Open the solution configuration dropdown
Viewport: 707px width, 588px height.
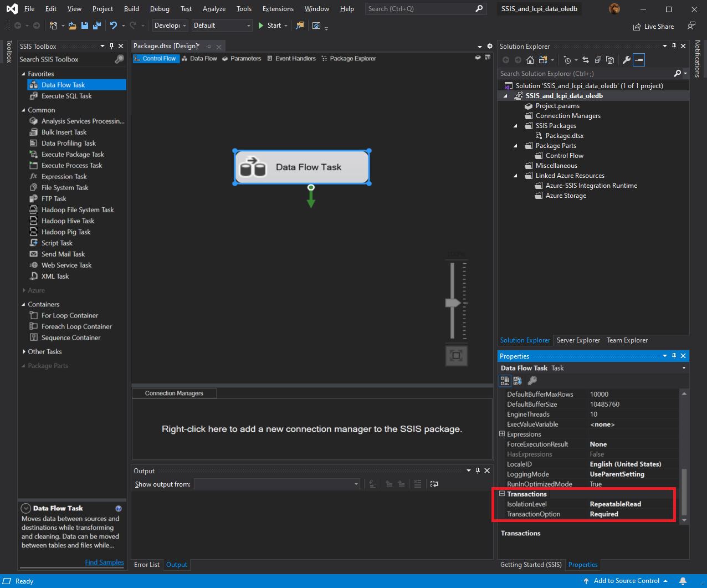point(171,25)
